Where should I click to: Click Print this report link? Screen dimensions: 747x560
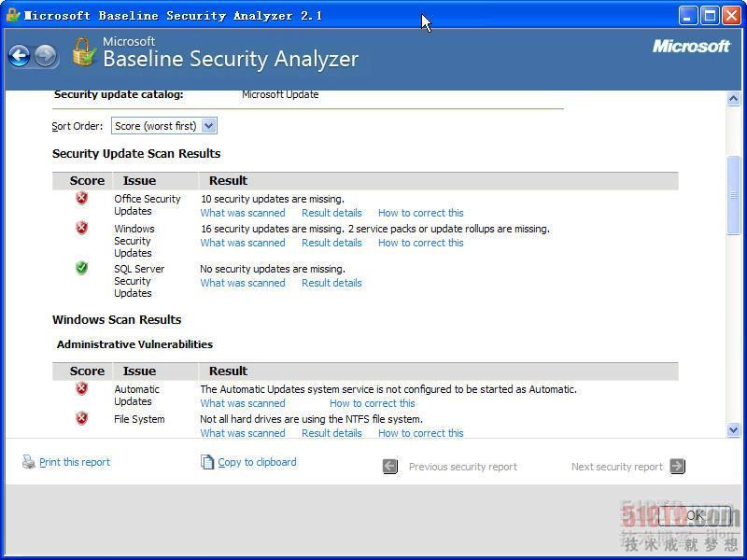click(x=75, y=462)
